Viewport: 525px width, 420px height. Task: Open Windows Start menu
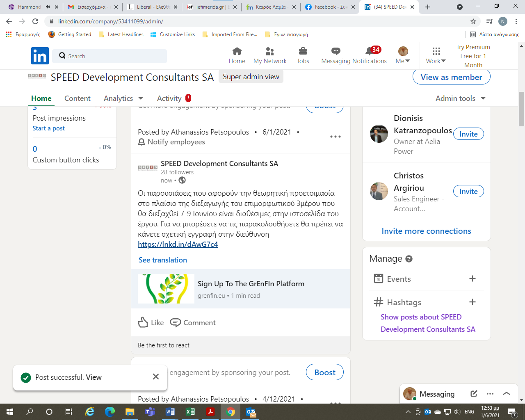[x=10, y=412]
